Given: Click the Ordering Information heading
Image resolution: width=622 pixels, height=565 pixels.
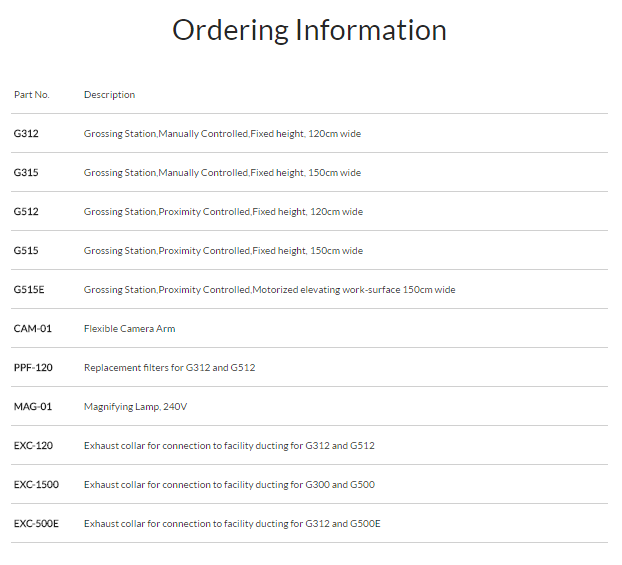Looking at the screenshot, I should tap(309, 30).
